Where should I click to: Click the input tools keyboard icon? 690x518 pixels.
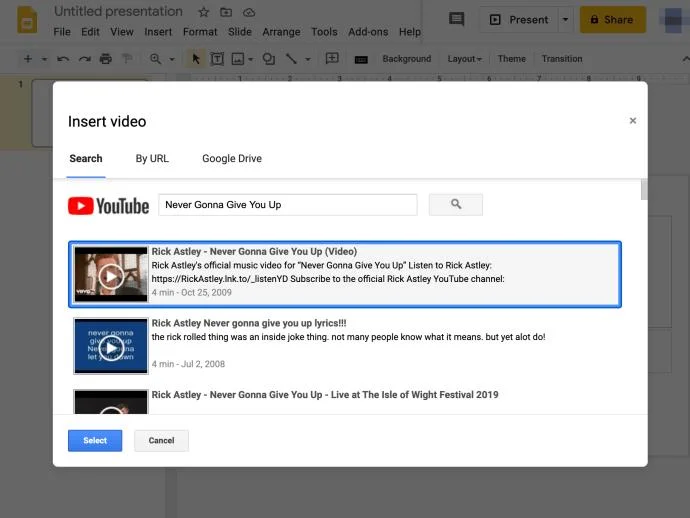pyautogui.click(x=361, y=59)
